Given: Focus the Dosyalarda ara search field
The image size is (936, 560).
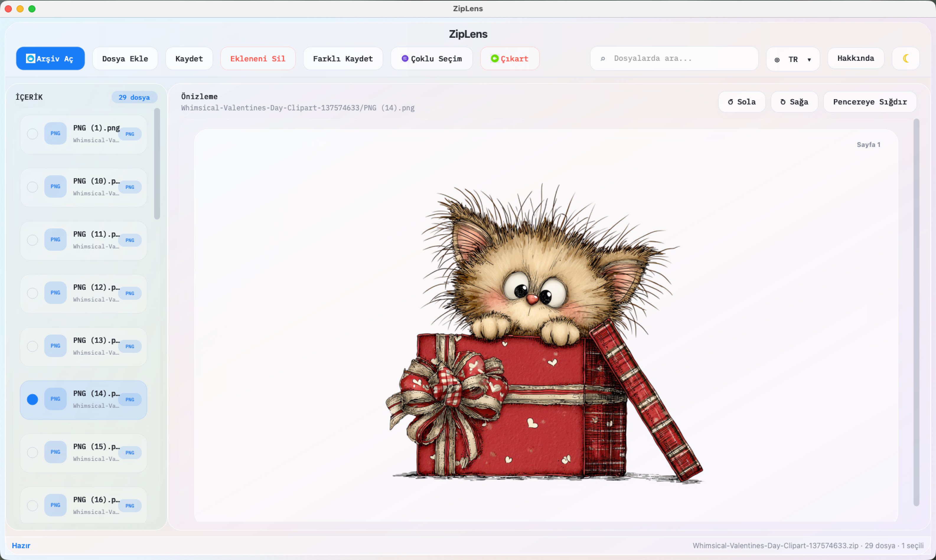Looking at the screenshot, I should [x=674, y=58].
